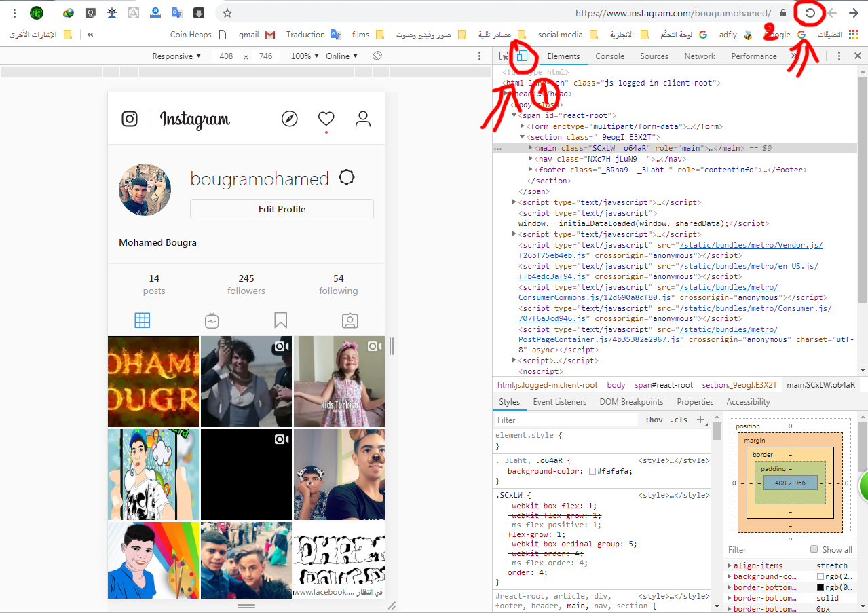Screen dimensions: 868x613
Task: Open the social media bookmarks folder
Action: point(568,35)
